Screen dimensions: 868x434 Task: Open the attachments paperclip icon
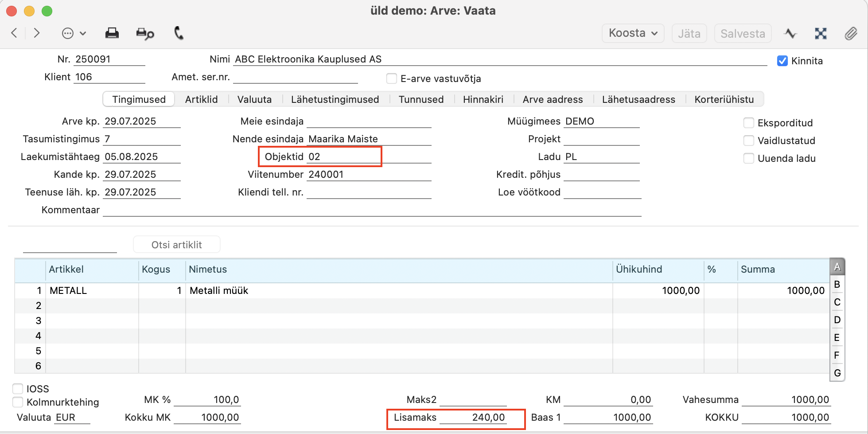click(851, 34)
